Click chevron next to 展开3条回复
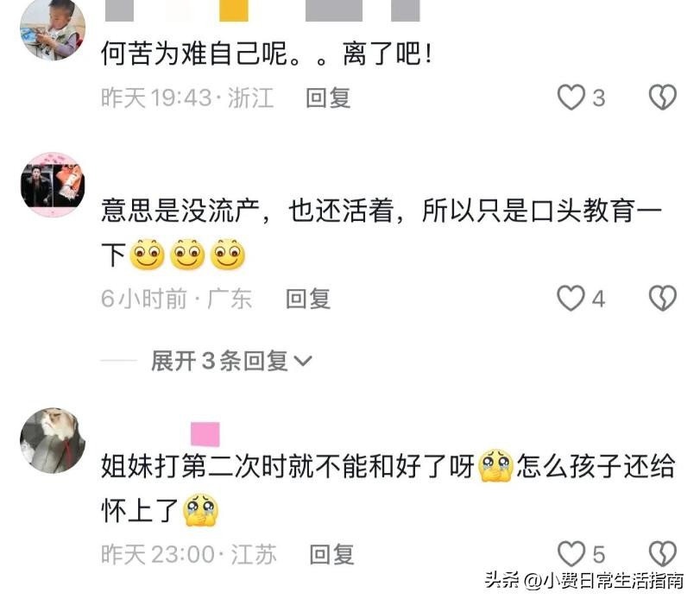 [x=303, y=361]
